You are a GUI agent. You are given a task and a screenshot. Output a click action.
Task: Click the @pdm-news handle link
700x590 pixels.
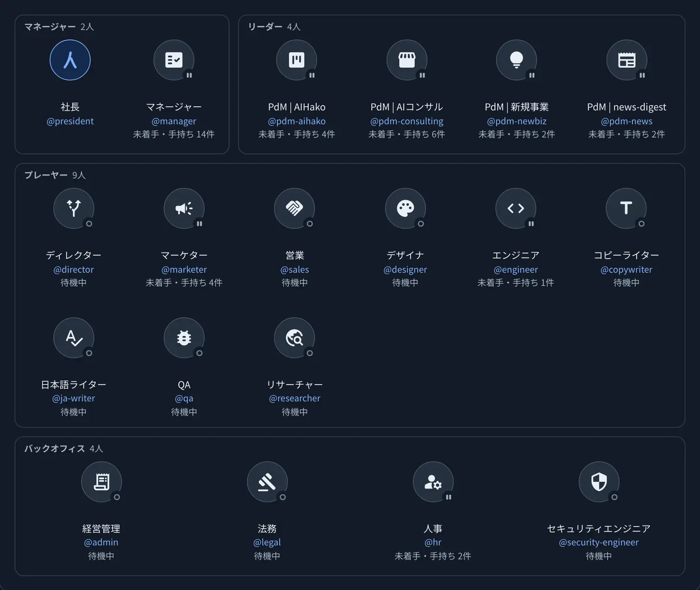pyautogui.click(x=626, y=121)
